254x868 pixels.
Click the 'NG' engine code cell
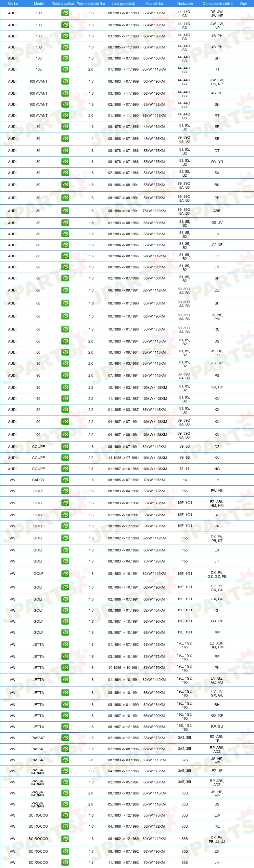[217, 469]
